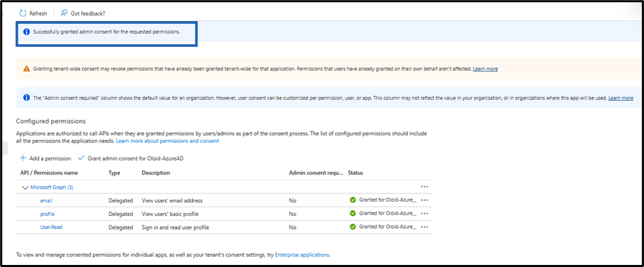Click the Description column header
The image size is (644, 267).
155,173
